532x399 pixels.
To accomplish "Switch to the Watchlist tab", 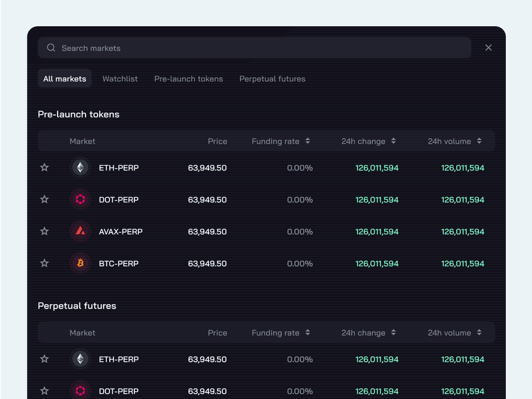I will pos(120,79).
